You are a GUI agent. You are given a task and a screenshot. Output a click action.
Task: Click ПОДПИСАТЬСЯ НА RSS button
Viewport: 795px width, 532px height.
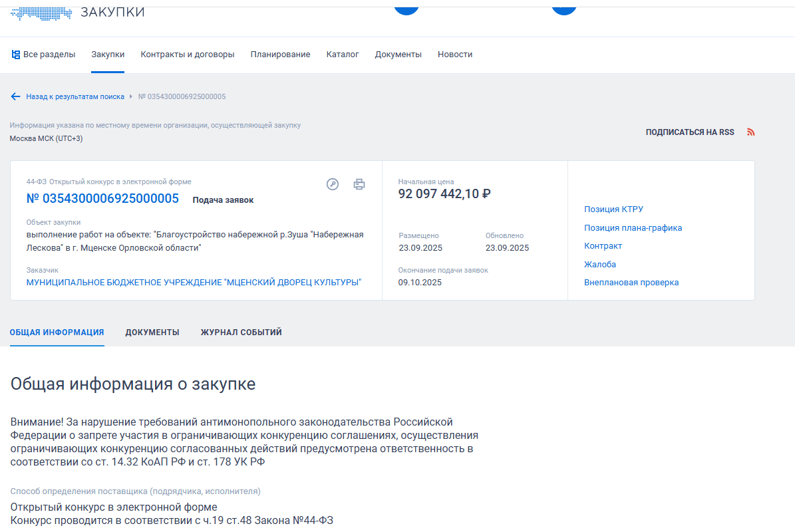tap(690, 132)
